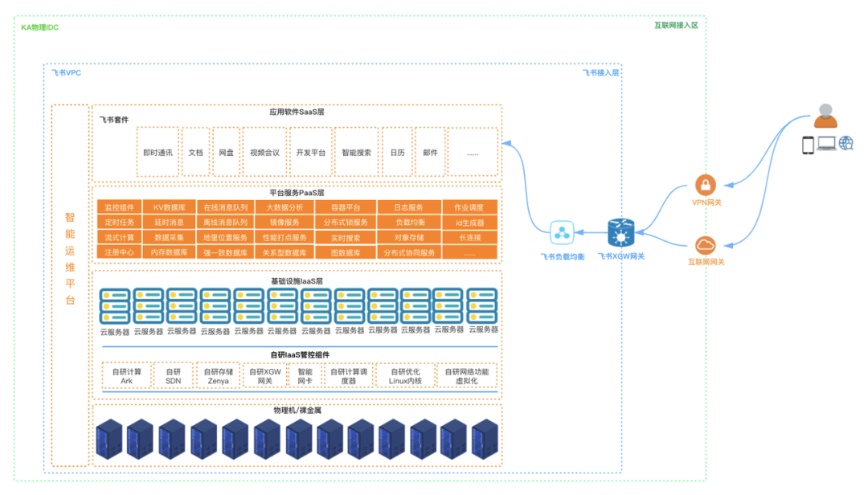Select the 互联网网关 cloud icon
This screenshot has height=495, width=868.
pos(706,245)
